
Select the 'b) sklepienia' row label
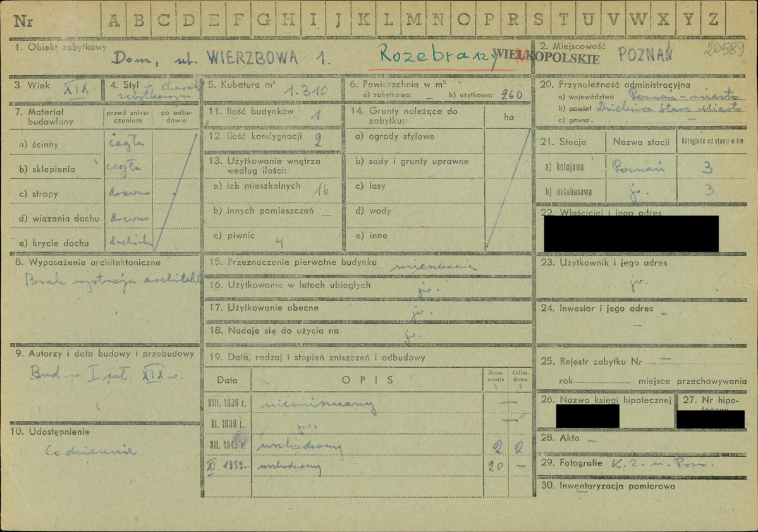pyautogui.click(x=47, y=169)
